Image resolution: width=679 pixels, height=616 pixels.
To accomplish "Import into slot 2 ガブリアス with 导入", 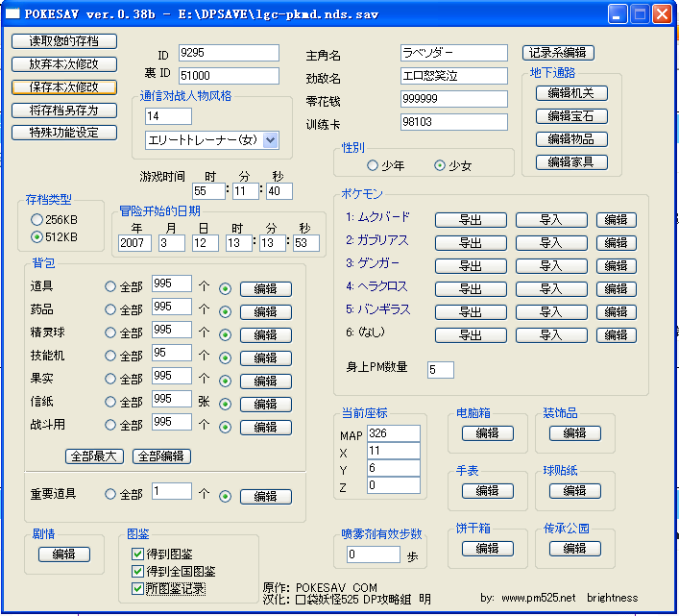I will 551,242.
